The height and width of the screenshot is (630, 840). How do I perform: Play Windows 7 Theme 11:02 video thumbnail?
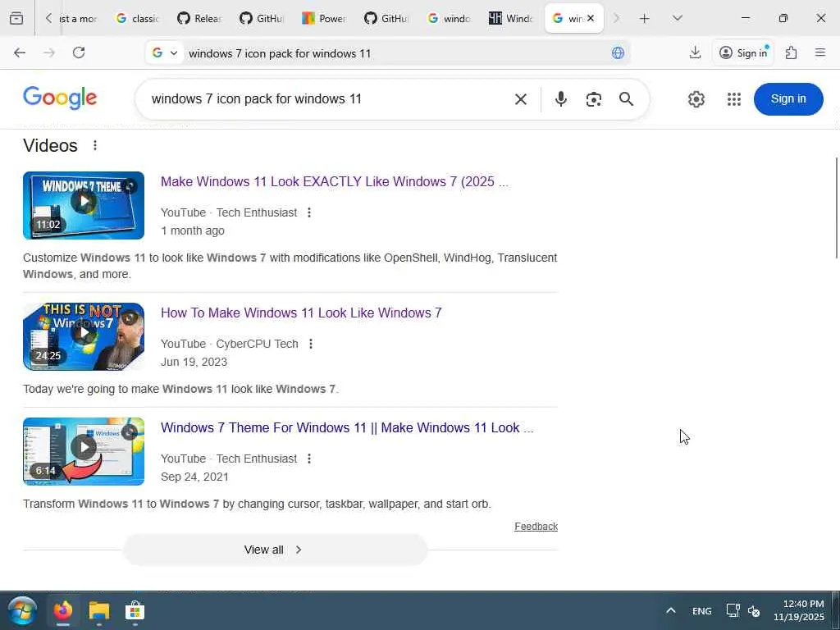[x=84, y=205]
